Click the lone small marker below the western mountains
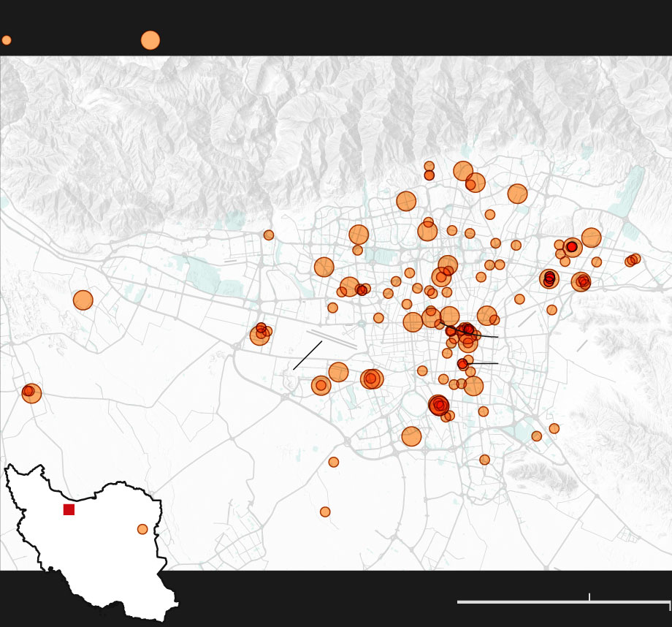Screen dimensions: 672x627 pos(269,235)
